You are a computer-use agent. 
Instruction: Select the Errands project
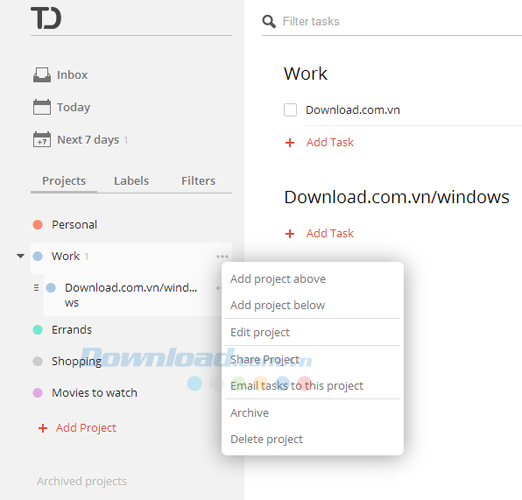click(72, 330)
